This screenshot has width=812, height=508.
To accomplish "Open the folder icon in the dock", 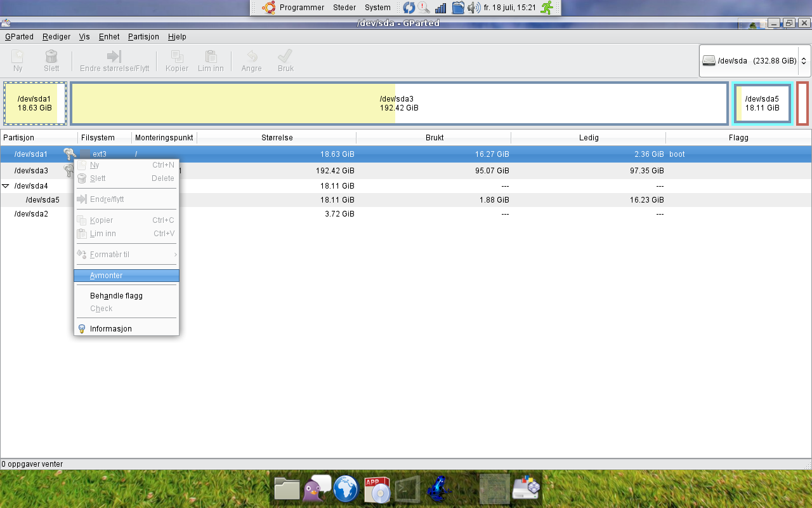I will pos(287,490).
